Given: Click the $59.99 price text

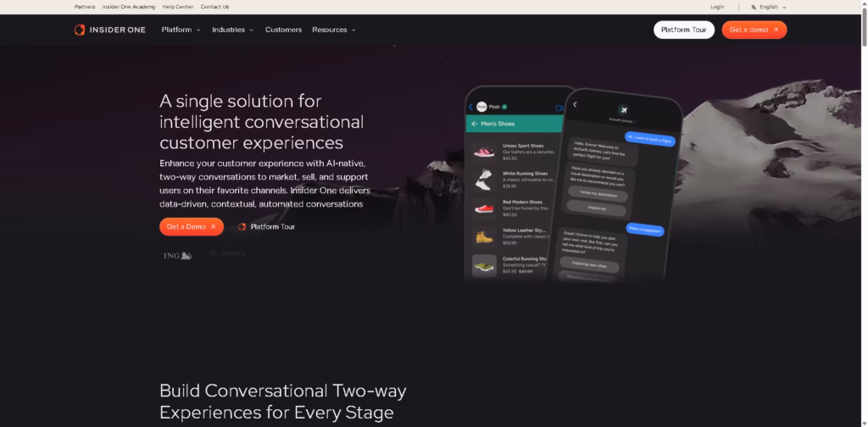Looking at the screenshot, I should (x=509, y=243).
